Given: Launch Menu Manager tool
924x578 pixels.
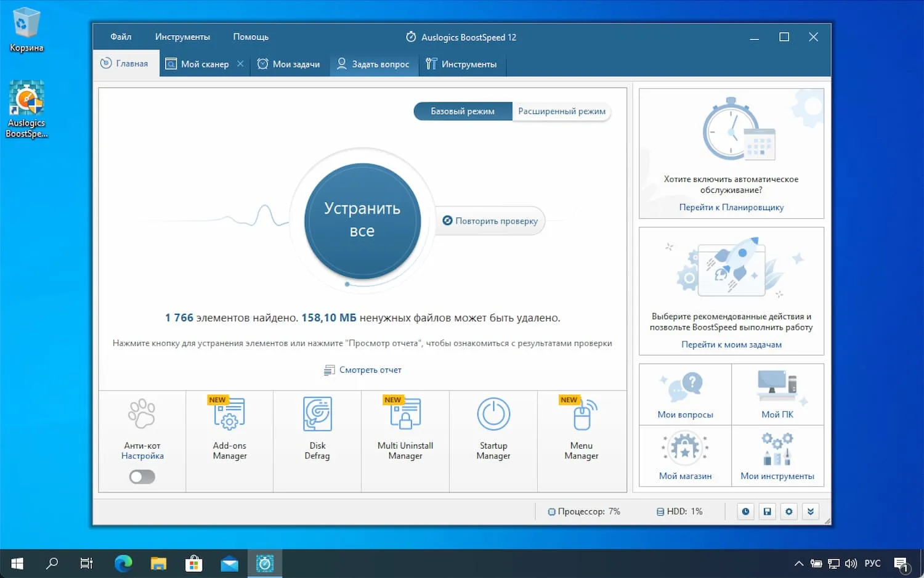Looking at the screenshot, I should click(582, 428).
